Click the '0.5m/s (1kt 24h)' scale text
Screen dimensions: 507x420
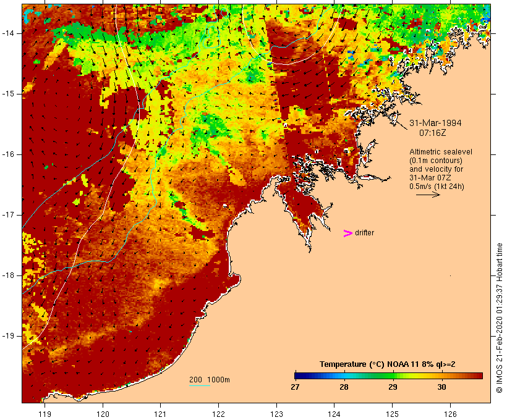pos(437,187)
